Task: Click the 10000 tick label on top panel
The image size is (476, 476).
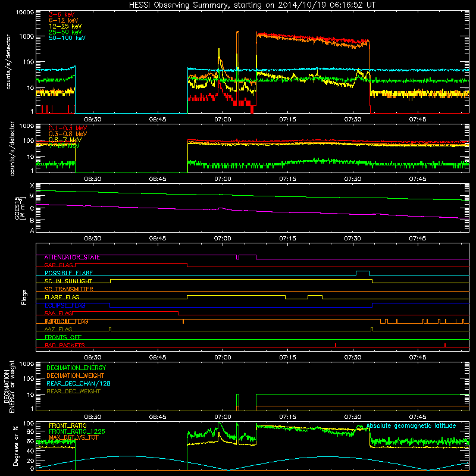Action: pyautogui.click(x=24, y=12)
